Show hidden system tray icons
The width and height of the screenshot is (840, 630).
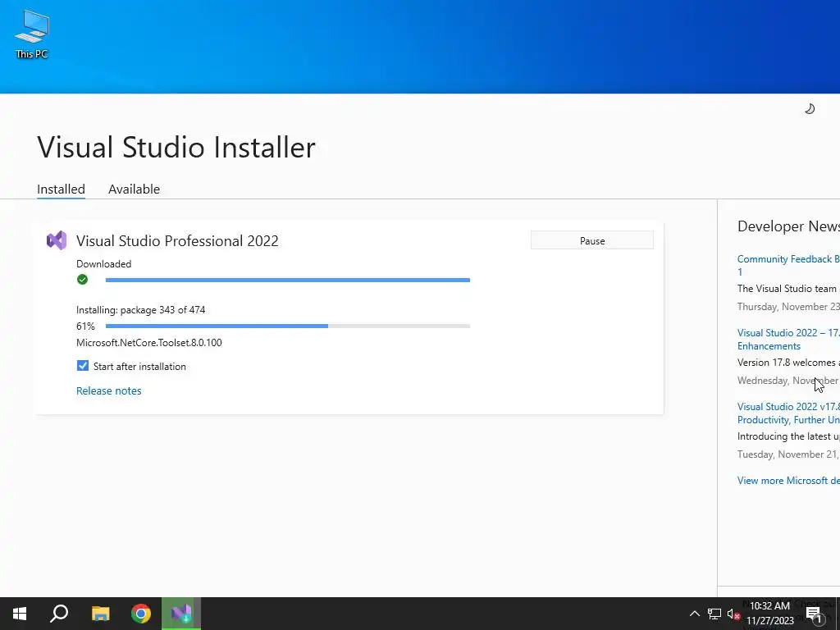(694, 614)
